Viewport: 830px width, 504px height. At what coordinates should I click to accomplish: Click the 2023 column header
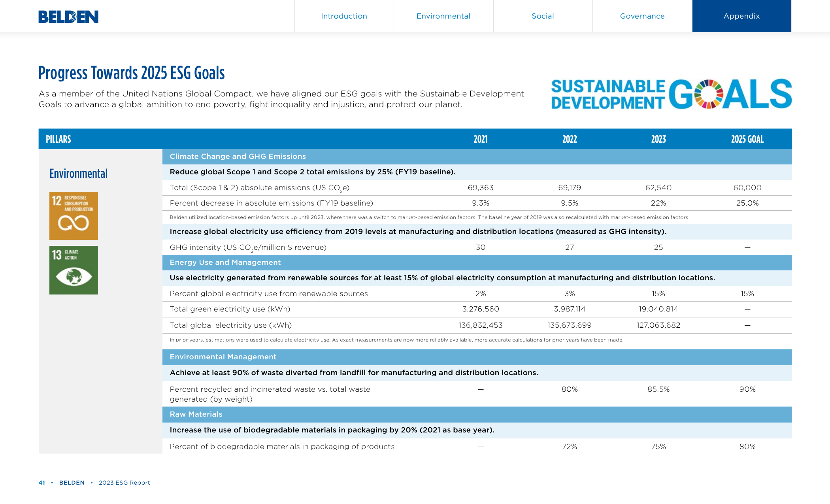tap(658, 139)
